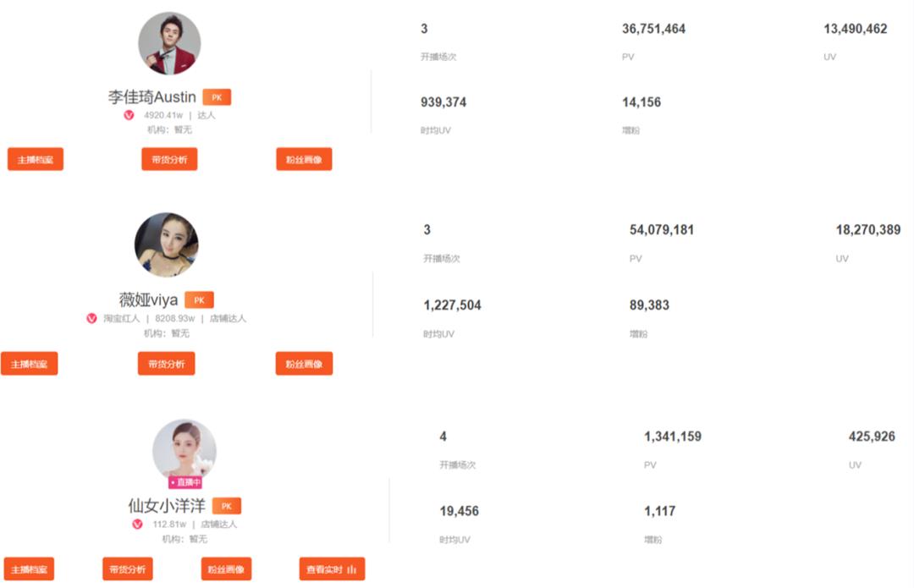
Task: Click the PK badge beside 仙女小洋洋
Action: click(226, 506)
